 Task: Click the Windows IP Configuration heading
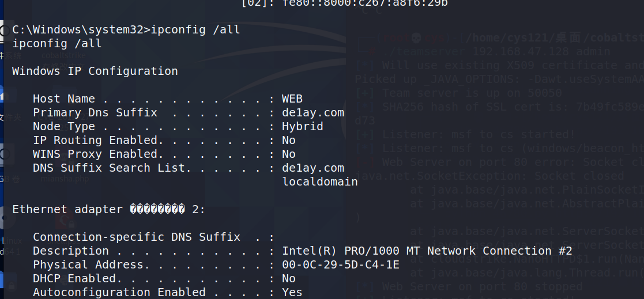pyautogui.click(x=95, y=71)
